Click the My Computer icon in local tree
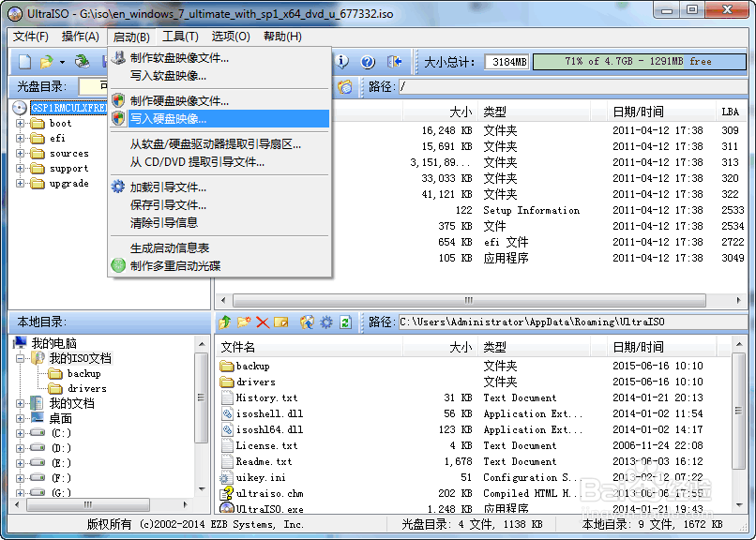 tap(20, 342)
